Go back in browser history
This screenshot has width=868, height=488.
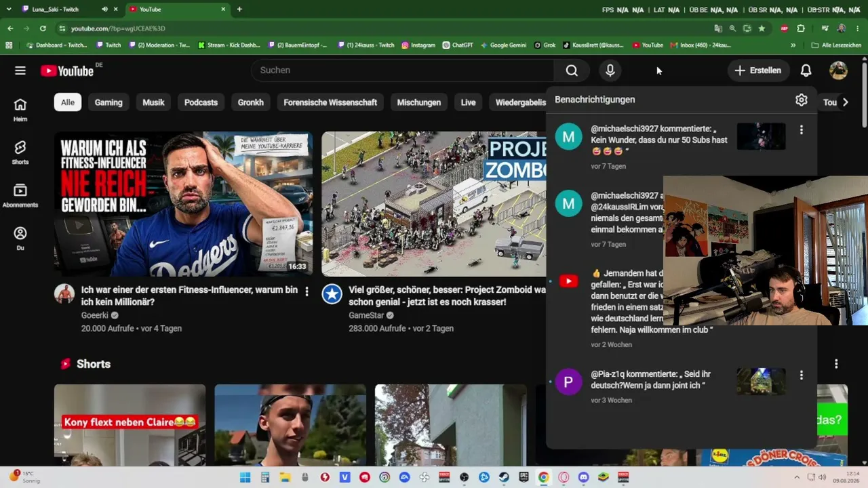(x=10, y=28)
